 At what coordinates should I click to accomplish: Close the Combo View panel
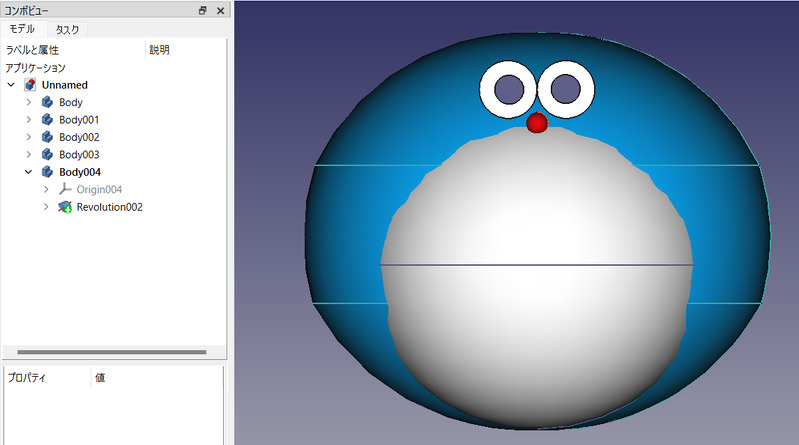[221, 10]
